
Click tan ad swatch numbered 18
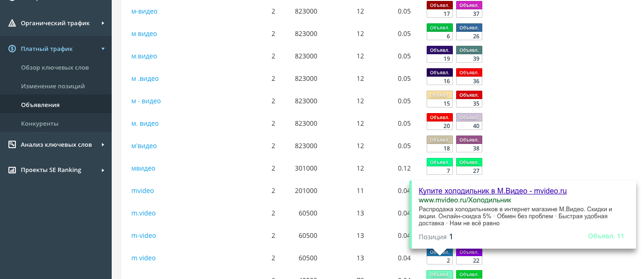point(440,144)
